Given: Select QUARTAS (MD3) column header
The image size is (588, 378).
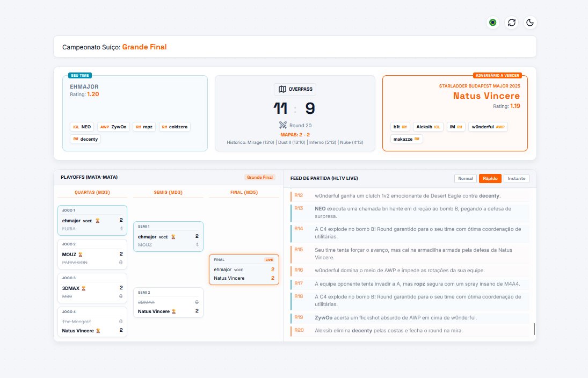Looking at the screenshot, I should click(92, 192).
